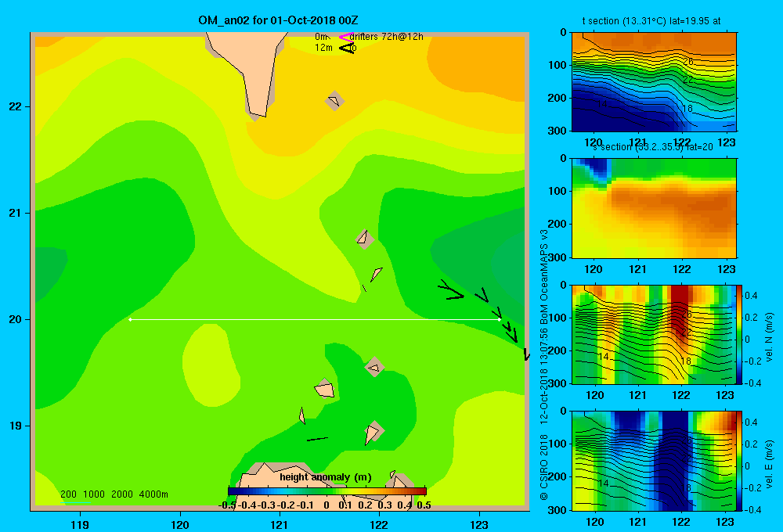Click the 'drifters 72h@12h' legend text
783x532 pixels.
(x=386, y=37)
